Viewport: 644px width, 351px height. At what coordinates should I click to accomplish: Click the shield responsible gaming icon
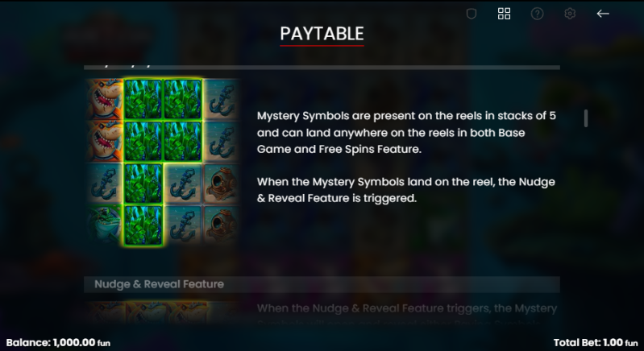tap(471, 14)
